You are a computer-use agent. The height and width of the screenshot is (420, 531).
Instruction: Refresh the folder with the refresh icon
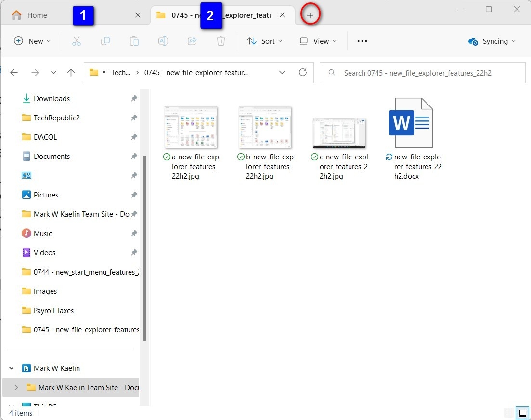[x=303, y=72]
